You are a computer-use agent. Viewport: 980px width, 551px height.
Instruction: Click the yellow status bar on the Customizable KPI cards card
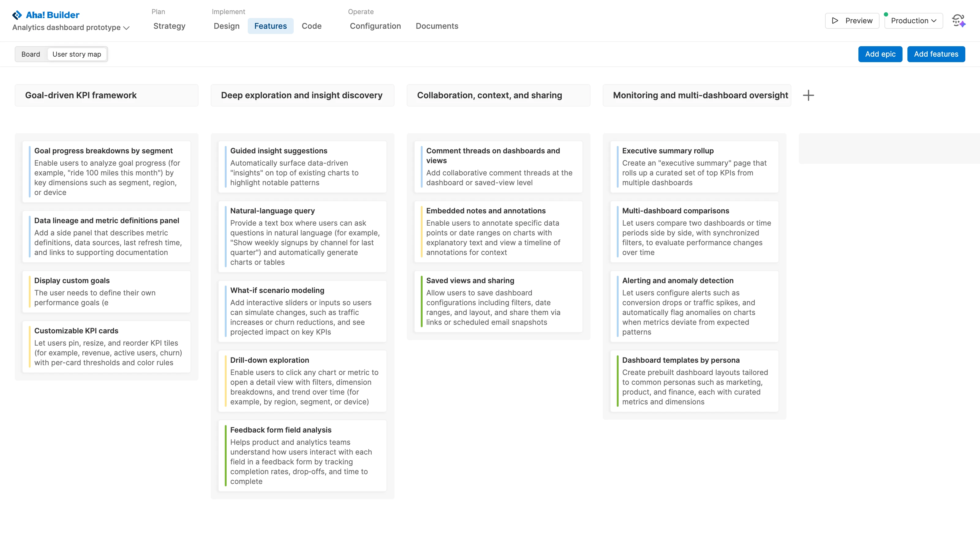(x=30, y=347)
